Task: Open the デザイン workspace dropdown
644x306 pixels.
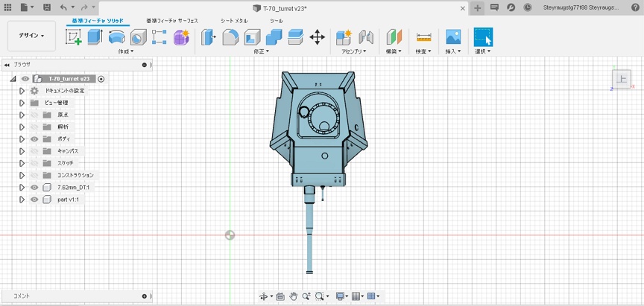Action: (x=31, y=36)
